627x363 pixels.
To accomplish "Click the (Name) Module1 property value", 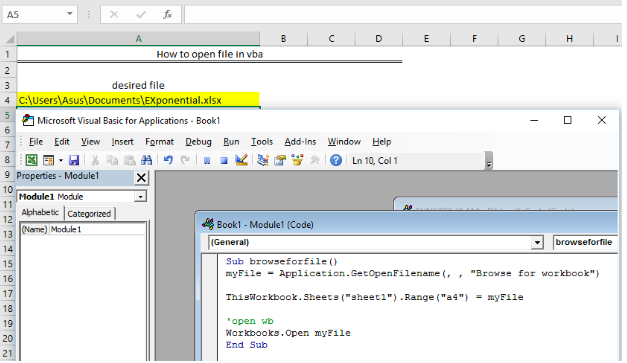I will pos(97,229).
